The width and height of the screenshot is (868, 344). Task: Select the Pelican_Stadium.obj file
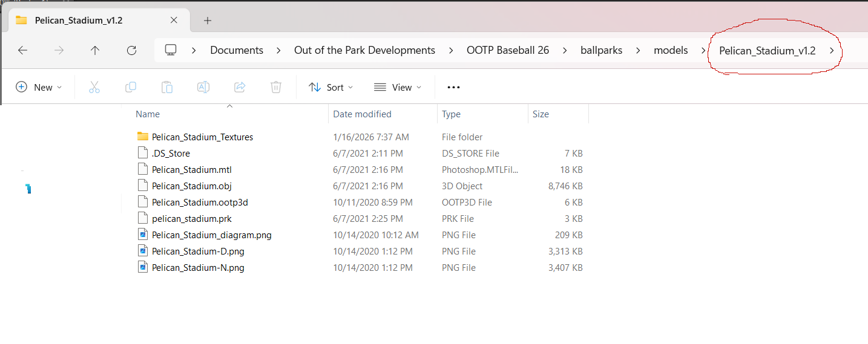[x=191, y=186]
